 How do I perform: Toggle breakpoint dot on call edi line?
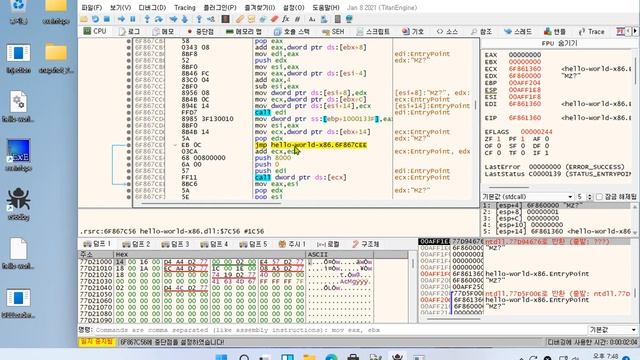129,112
